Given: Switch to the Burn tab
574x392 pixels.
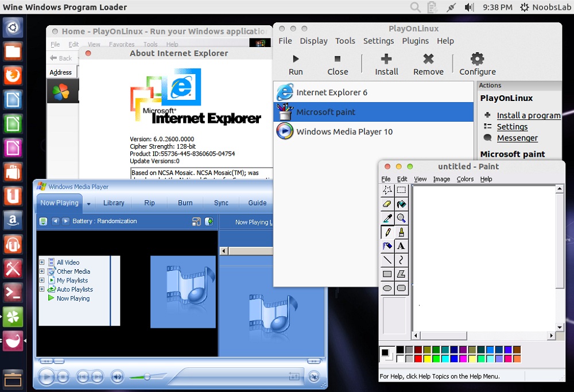Looking at the screenshot, I should [185, 203].
